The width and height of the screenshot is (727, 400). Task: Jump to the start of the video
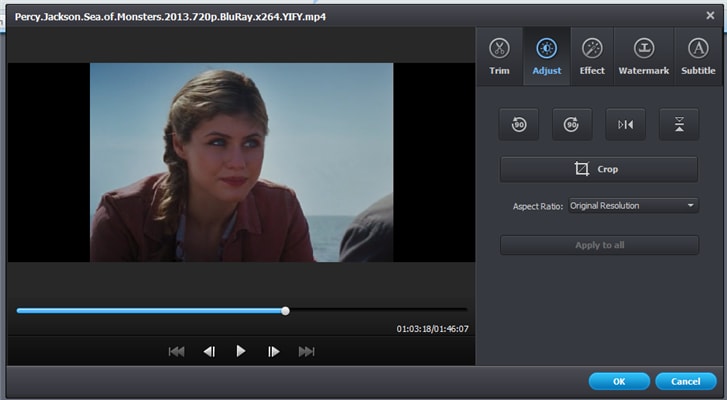click(177, 352)
